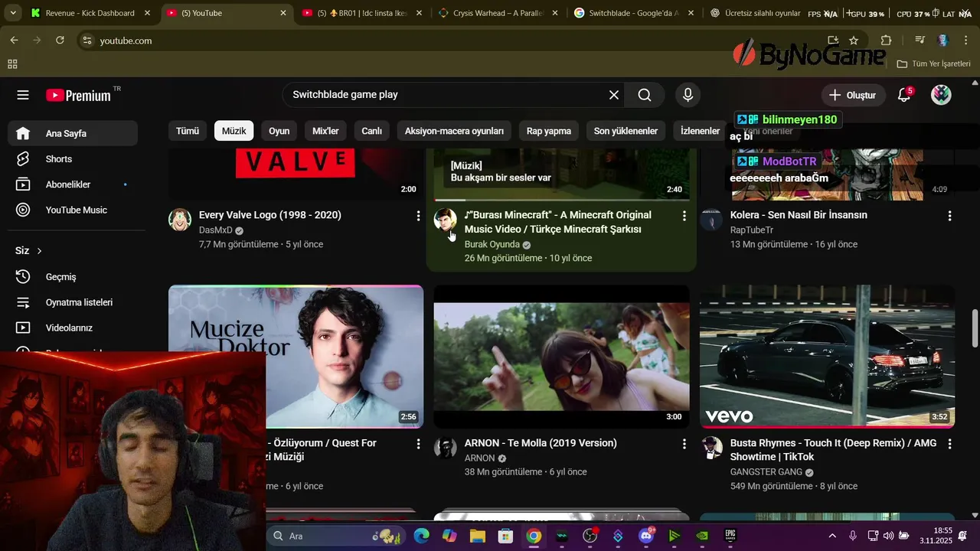Viewport: 980px width, 551px height.
Task: Open options for Kolera video
Action: click(949, 217)
